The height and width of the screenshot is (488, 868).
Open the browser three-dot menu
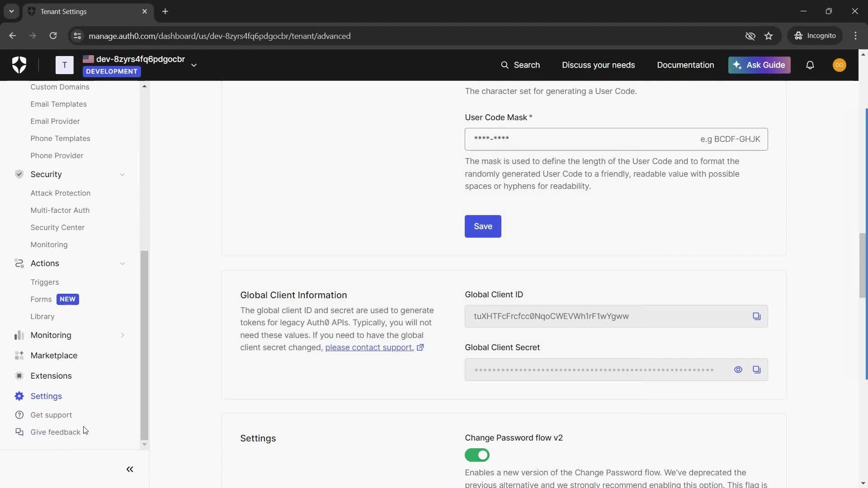tap(855, 36)
